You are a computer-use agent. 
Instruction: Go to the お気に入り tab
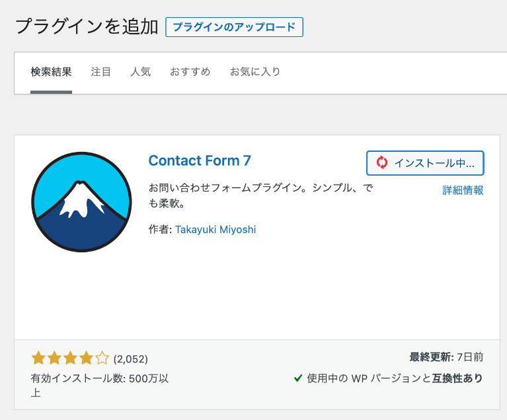[255, 71]
